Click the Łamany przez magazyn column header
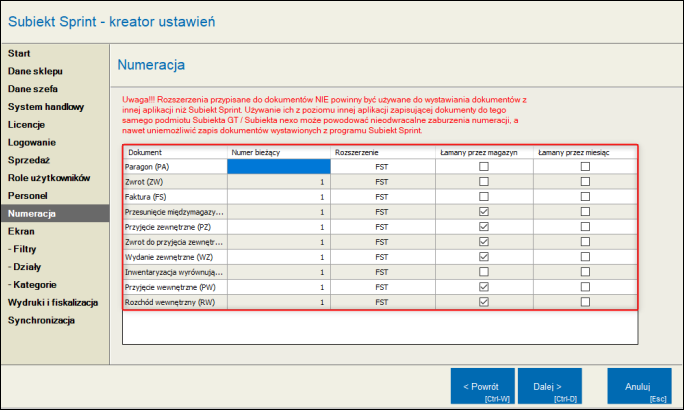Viewport: 684px width, 410px height. [484, 152]
